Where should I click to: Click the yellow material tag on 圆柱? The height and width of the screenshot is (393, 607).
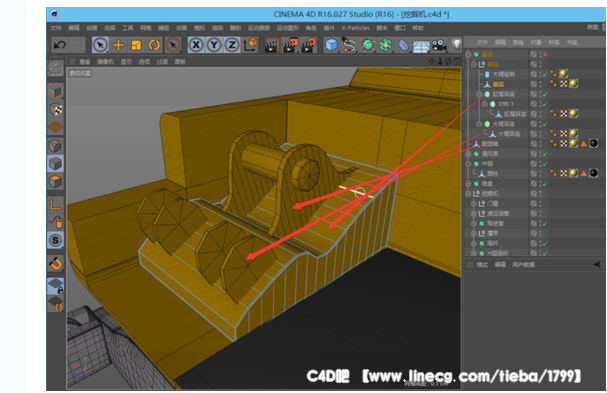(573, 173)
